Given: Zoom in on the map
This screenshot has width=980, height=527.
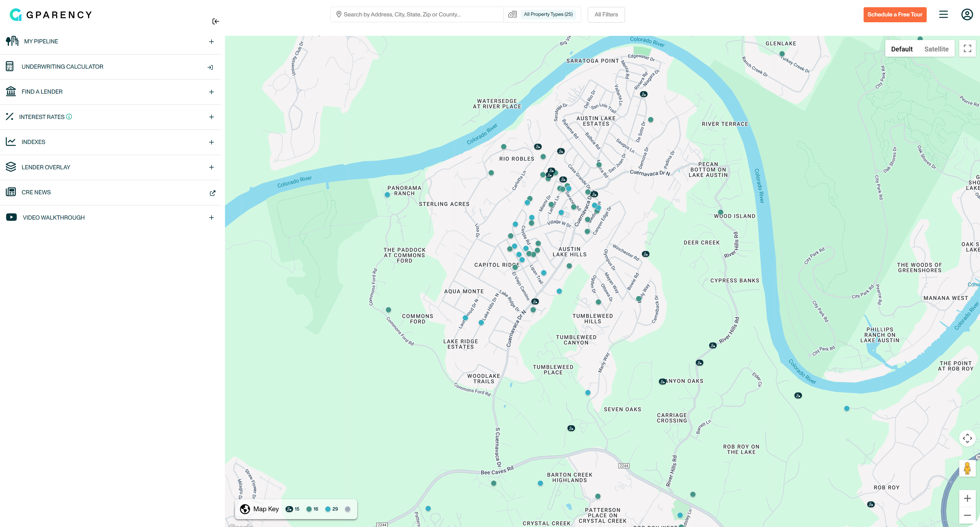Looking at the screenshot, I should 967,499.
